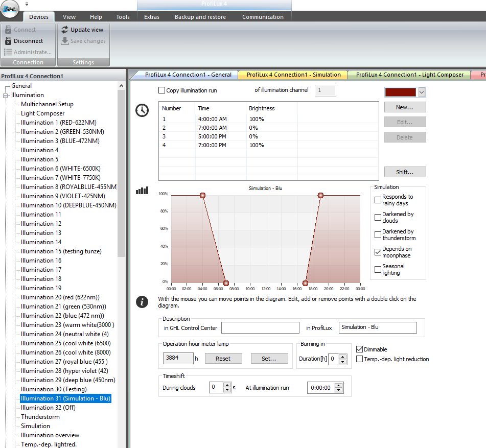
Task: Open the Backup and restore ribbon tab
Action: [x=200, y=17]
